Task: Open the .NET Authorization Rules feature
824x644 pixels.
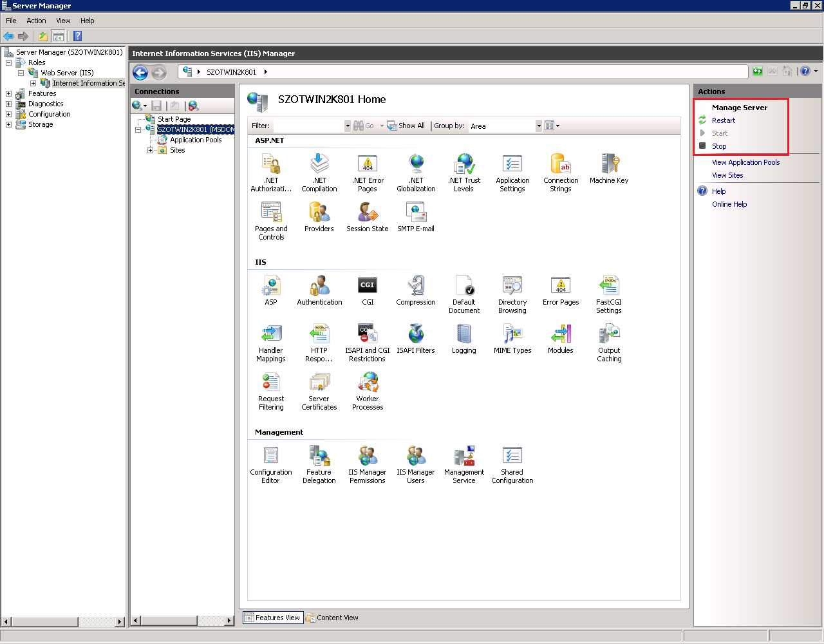Action: pyautogui.click(x=271, y=172)
